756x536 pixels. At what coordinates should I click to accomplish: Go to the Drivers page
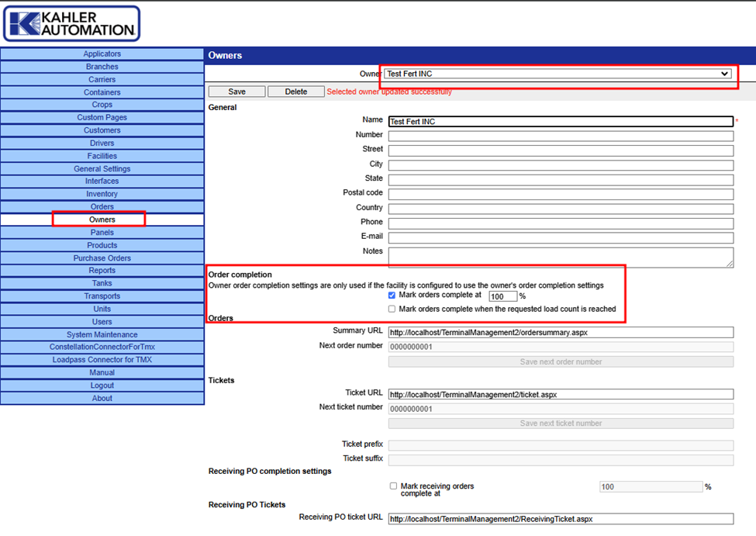click(102, 143)
